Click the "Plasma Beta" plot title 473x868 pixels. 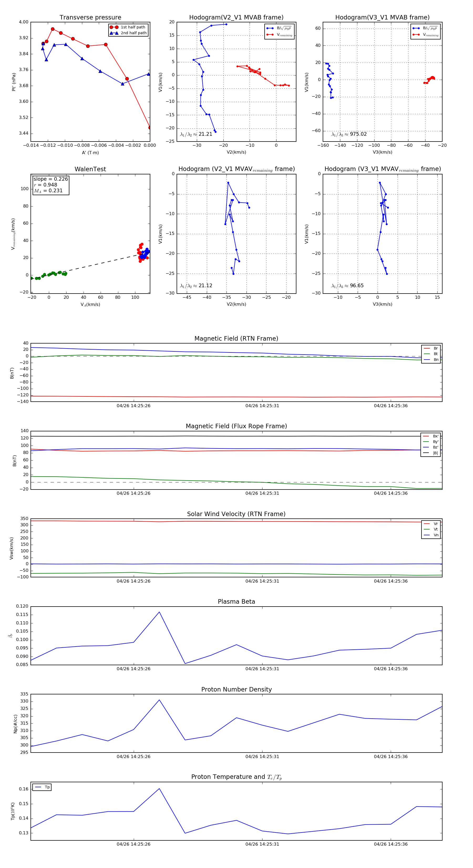click(x=236, y=602)
